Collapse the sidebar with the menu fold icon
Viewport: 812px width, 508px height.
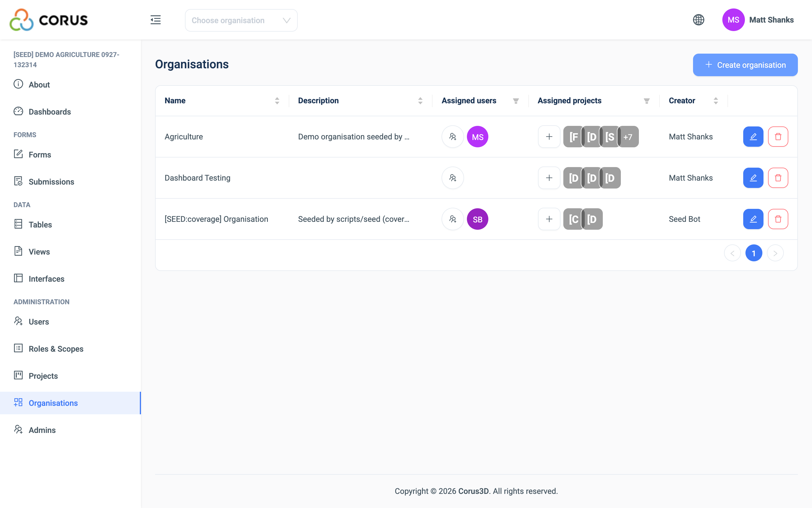pyautogui.click(x=155, y=20)
